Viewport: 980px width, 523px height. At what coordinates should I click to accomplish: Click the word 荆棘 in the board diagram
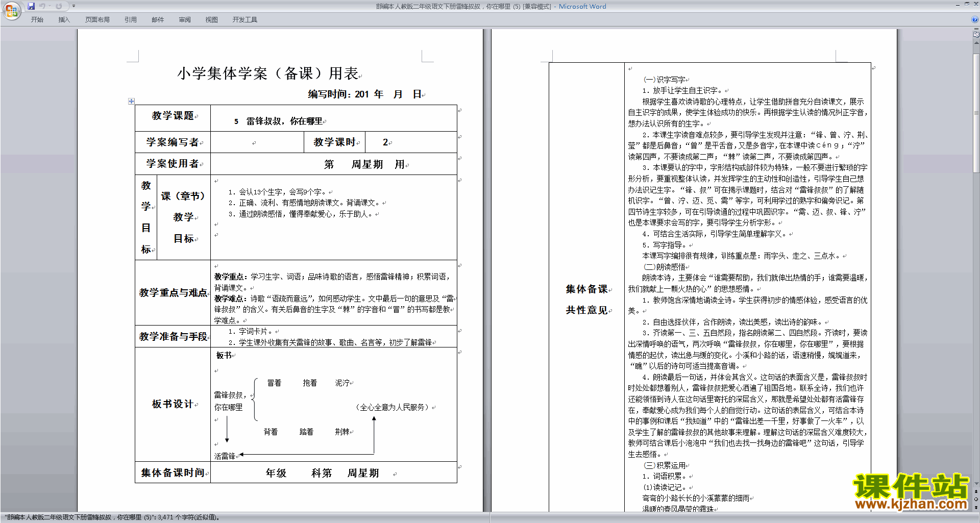click(342, 432)
